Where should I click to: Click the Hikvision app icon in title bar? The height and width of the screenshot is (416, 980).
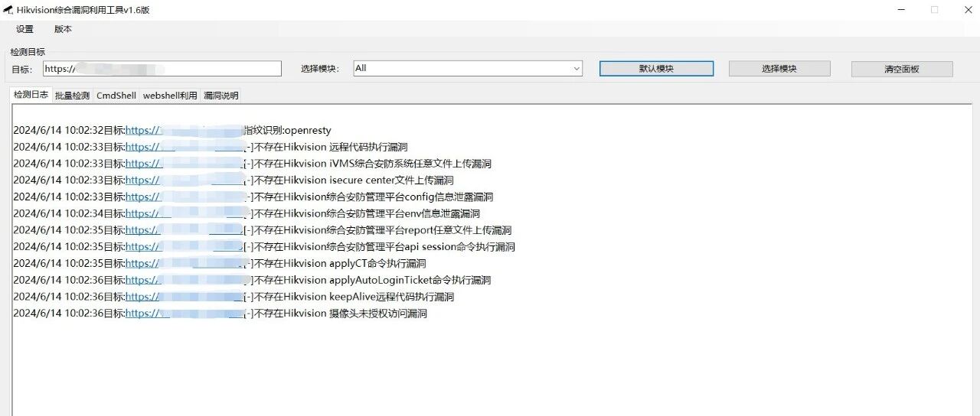tap(8, 9)
